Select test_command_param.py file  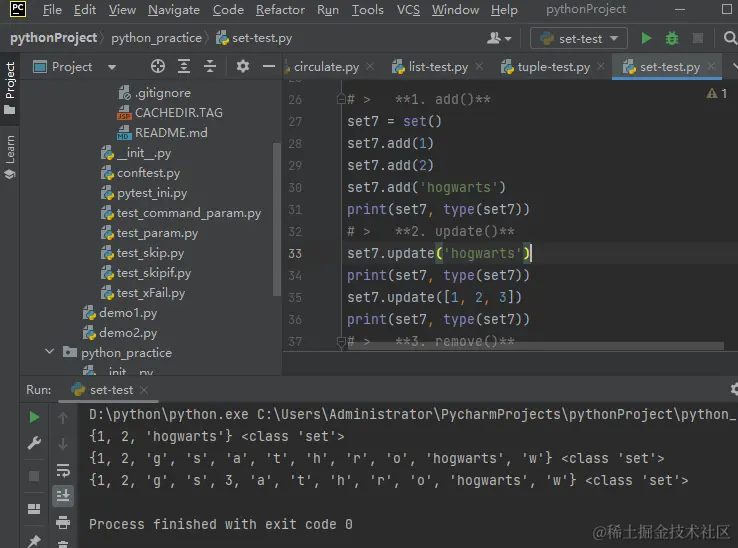pos(189,213)
